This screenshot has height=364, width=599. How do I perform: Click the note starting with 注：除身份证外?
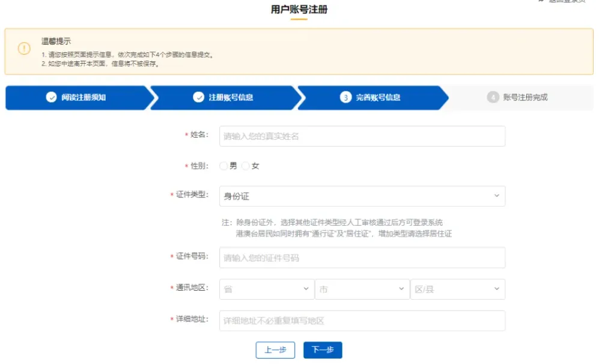coord(332,222)
